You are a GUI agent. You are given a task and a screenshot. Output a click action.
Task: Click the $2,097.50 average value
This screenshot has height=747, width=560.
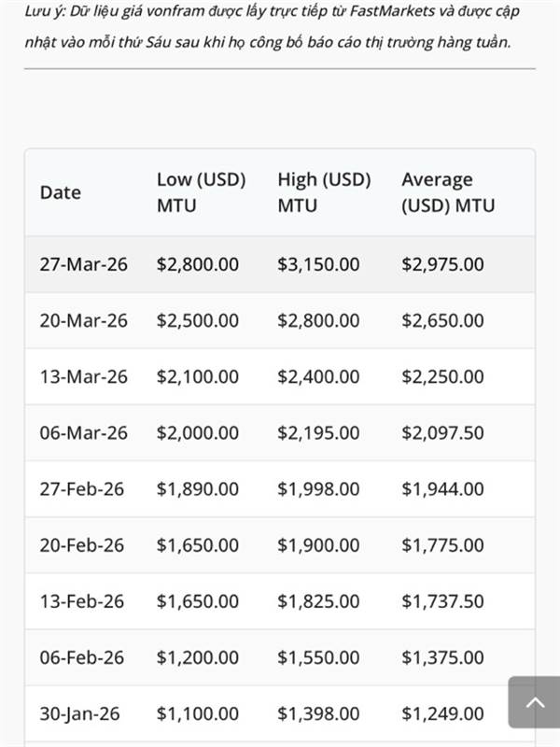(x=442, y=432)
